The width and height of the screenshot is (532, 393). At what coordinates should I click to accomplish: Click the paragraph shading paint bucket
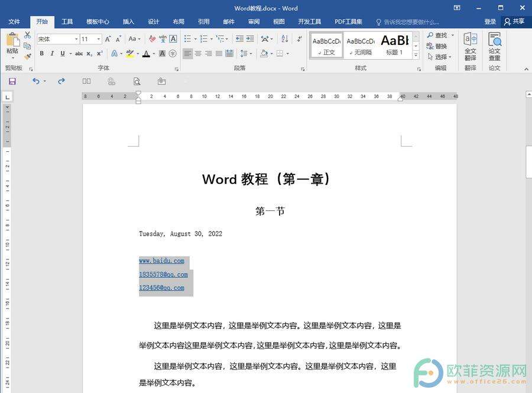(x=264, y=54)
